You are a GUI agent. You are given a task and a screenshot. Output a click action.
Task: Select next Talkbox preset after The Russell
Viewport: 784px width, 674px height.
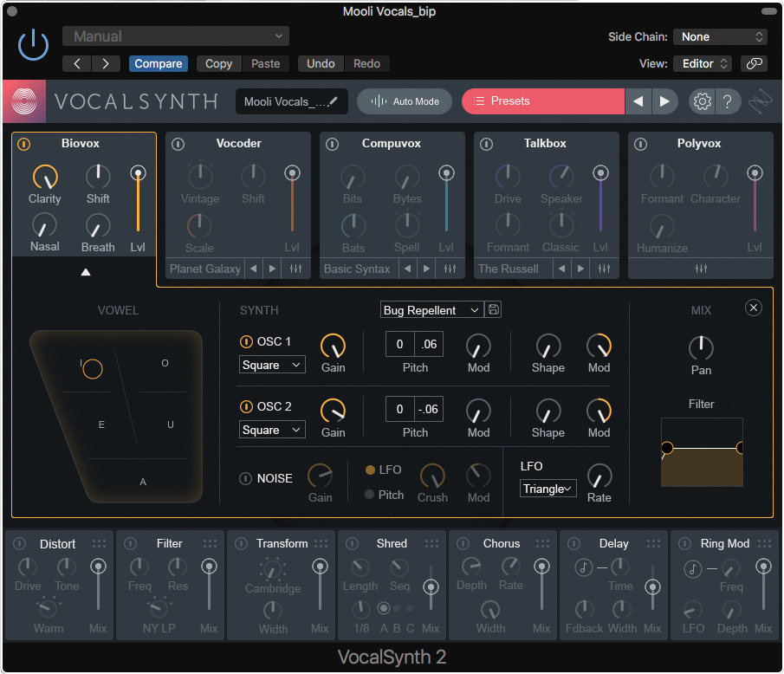[580, 269]
